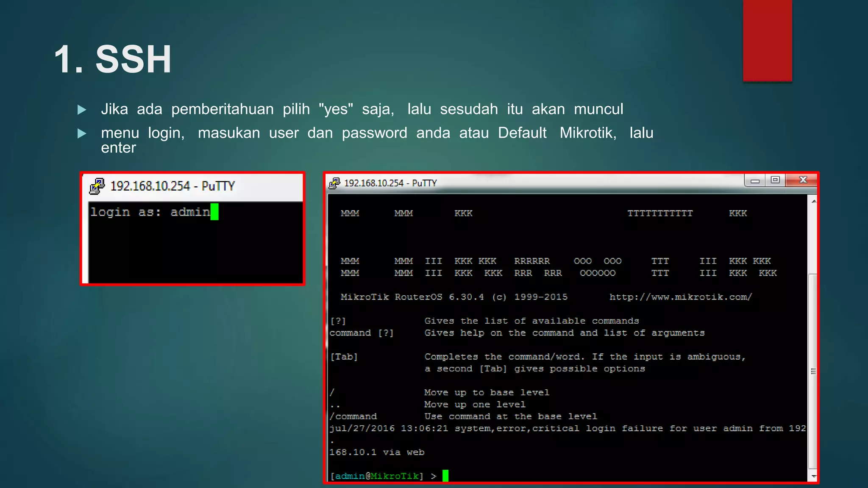Click the 'Use command at the base level' line
Image resolution: width=868 pixels, height=488 pixels.
(511, 416)
